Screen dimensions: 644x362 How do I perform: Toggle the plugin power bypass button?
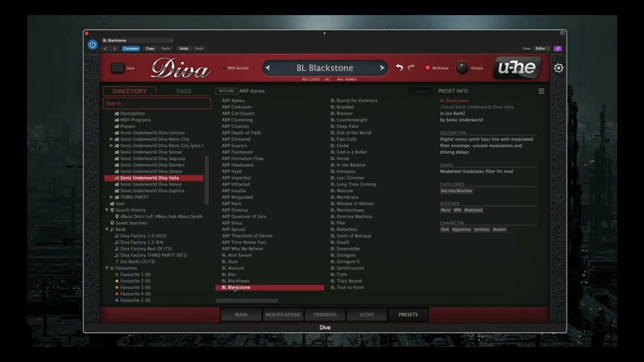point(93,44)
